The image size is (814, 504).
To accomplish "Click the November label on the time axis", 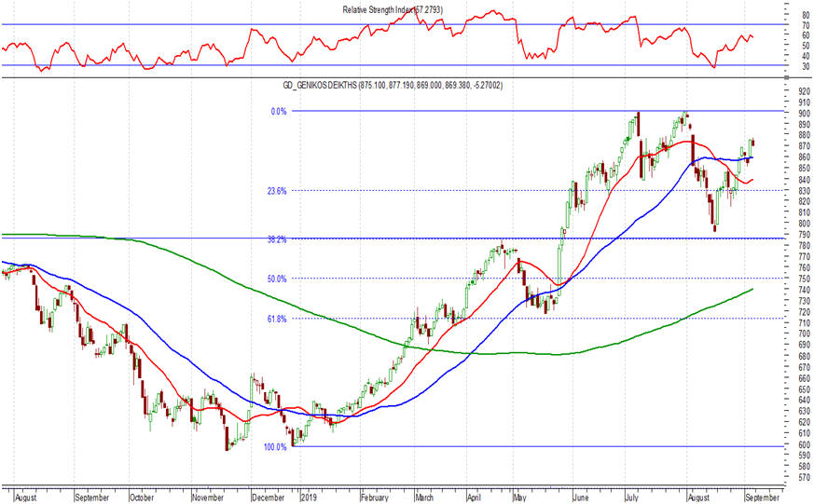I will [208, 497].
